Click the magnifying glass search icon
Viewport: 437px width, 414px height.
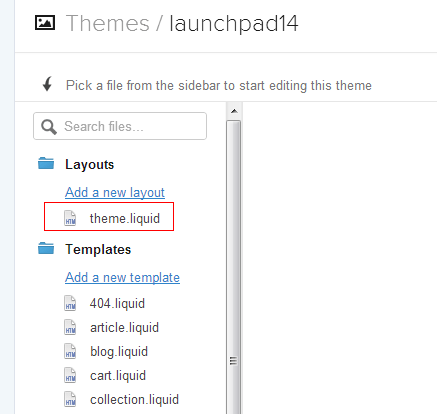(49, 127)
